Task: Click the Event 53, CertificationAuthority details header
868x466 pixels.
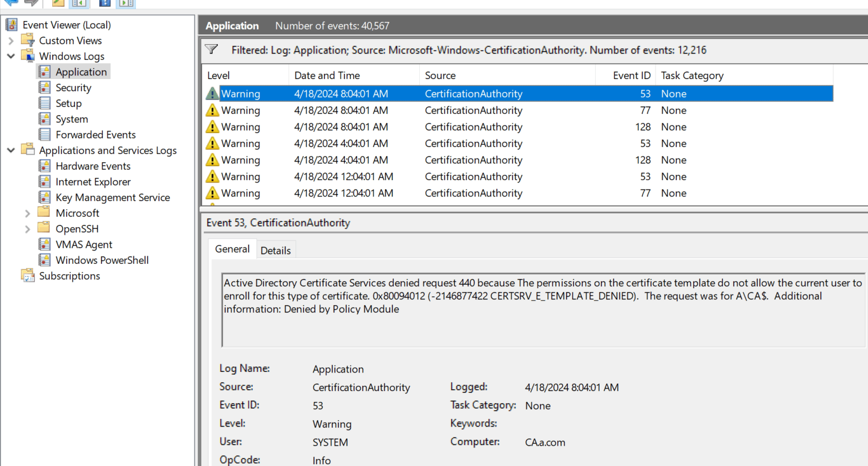Action: [x=278, y=223]
